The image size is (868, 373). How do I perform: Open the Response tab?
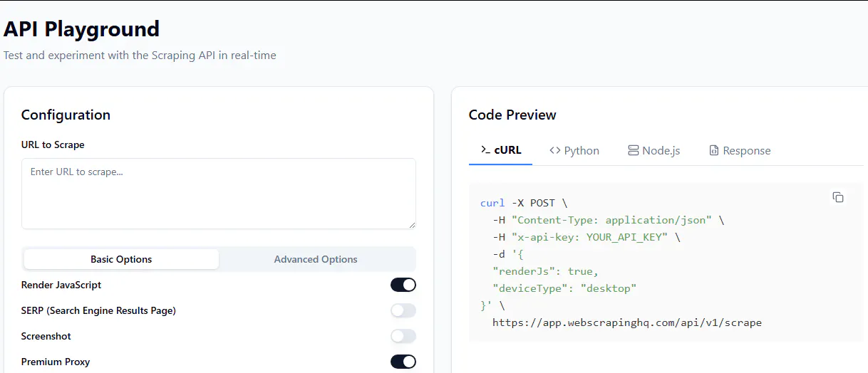740,150
